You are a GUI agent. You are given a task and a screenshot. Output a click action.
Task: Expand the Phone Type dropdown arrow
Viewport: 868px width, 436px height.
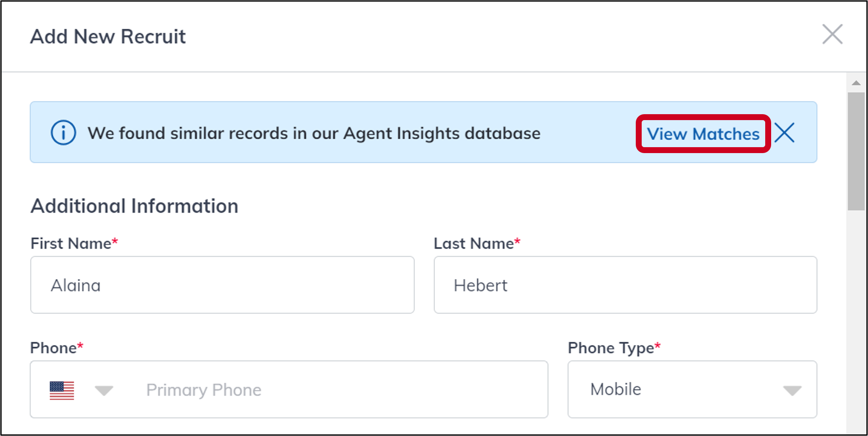click(x=792, y=390)
